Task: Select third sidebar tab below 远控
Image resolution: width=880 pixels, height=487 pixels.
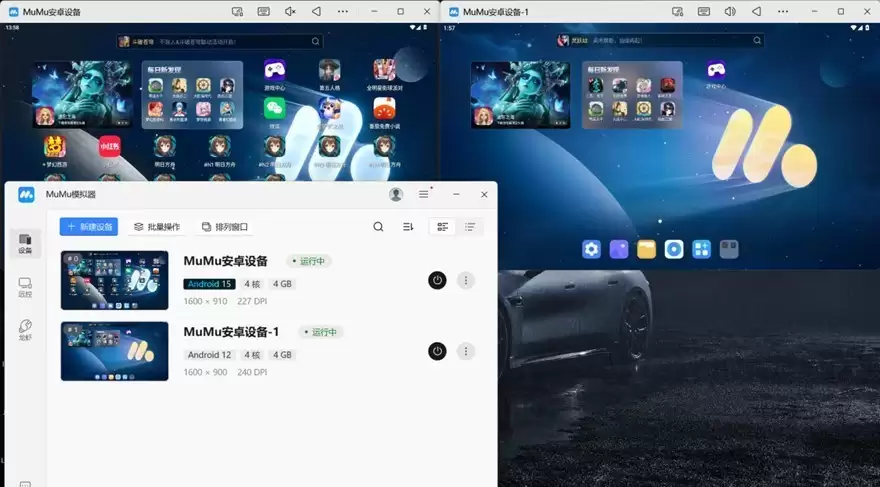Action: pyautogui.click(x=25, y=330)
